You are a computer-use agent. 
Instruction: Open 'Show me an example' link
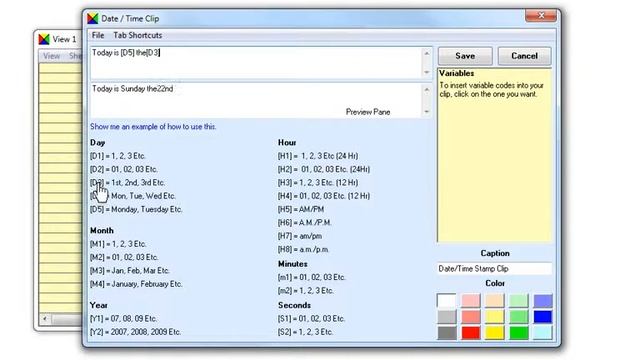tap(153, 127)
